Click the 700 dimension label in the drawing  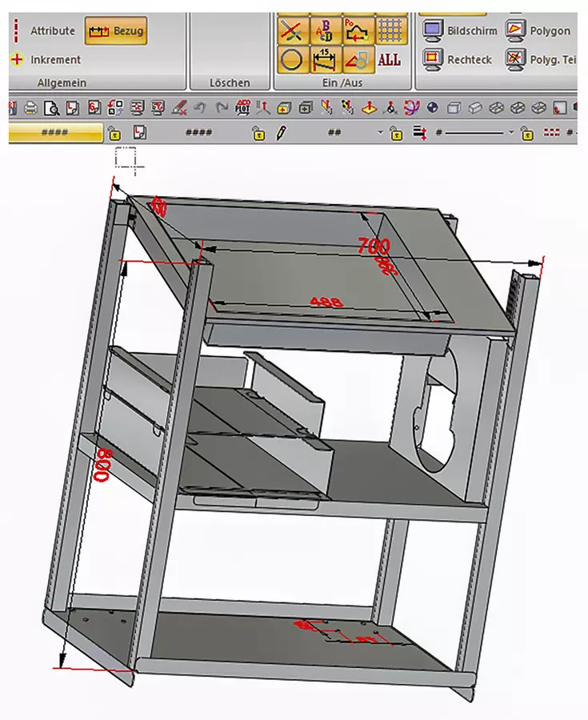[374, 246]
